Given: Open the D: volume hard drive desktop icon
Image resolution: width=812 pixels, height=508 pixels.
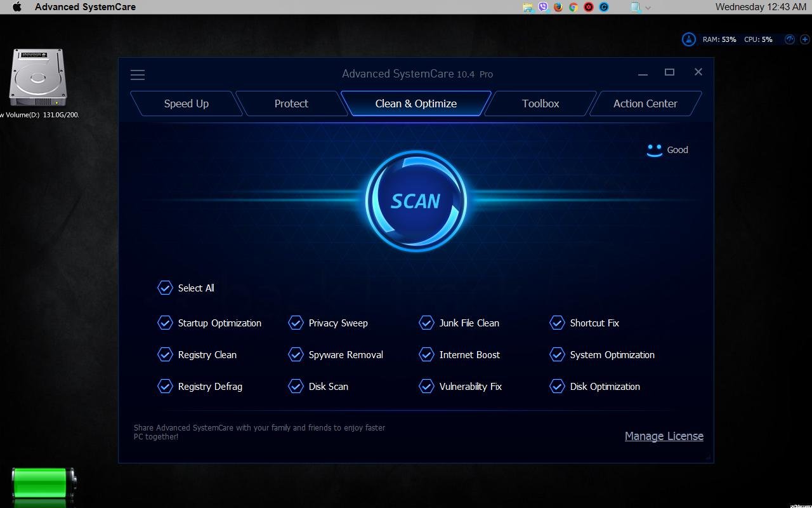Looking at the screenshot, I should 37,78.
